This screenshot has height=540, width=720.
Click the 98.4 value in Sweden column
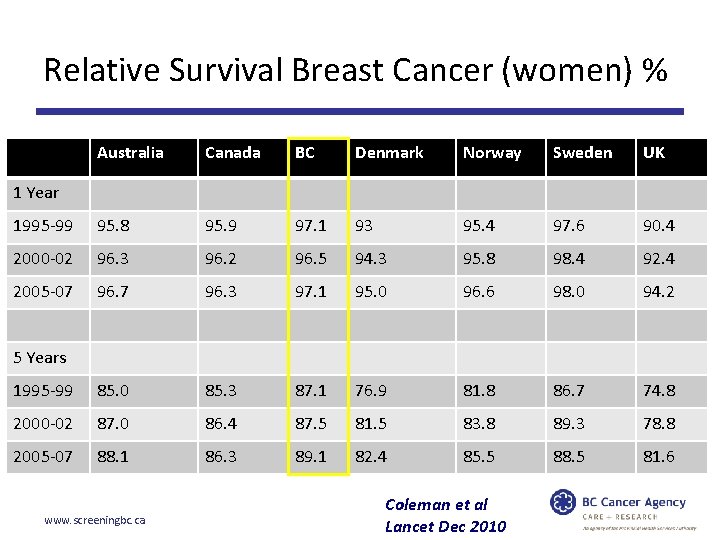[573, 258]
